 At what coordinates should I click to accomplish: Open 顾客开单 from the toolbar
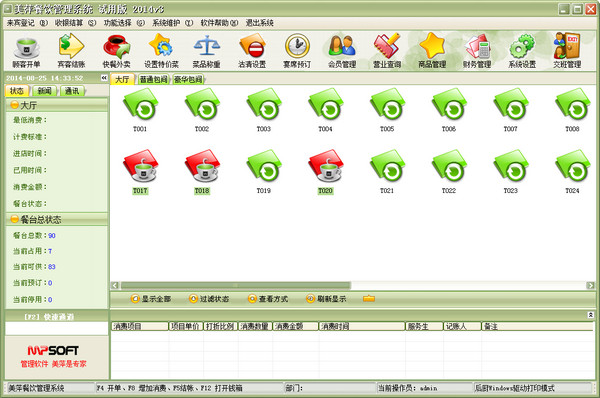26,51
